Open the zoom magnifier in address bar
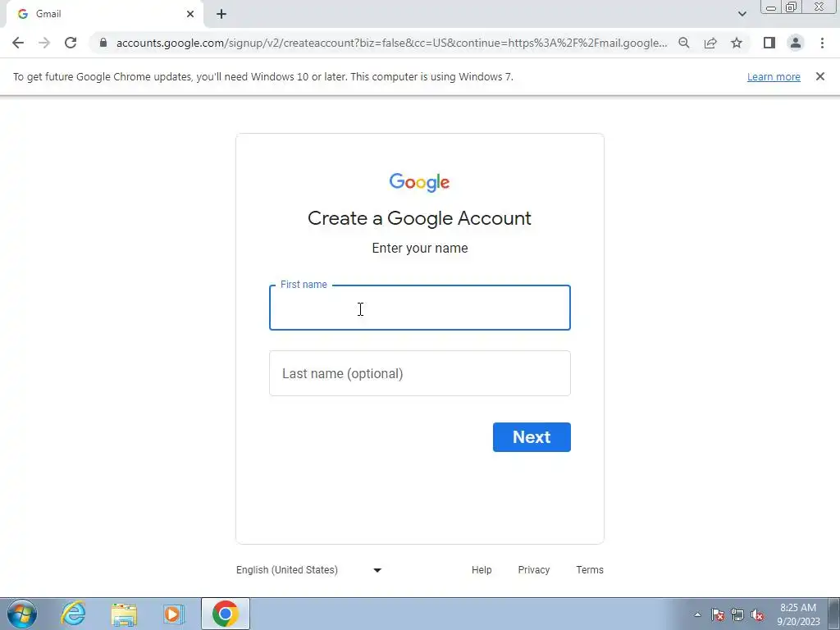Screen dimensions: 840x630 pyautogui.click(x=683, y=43)
